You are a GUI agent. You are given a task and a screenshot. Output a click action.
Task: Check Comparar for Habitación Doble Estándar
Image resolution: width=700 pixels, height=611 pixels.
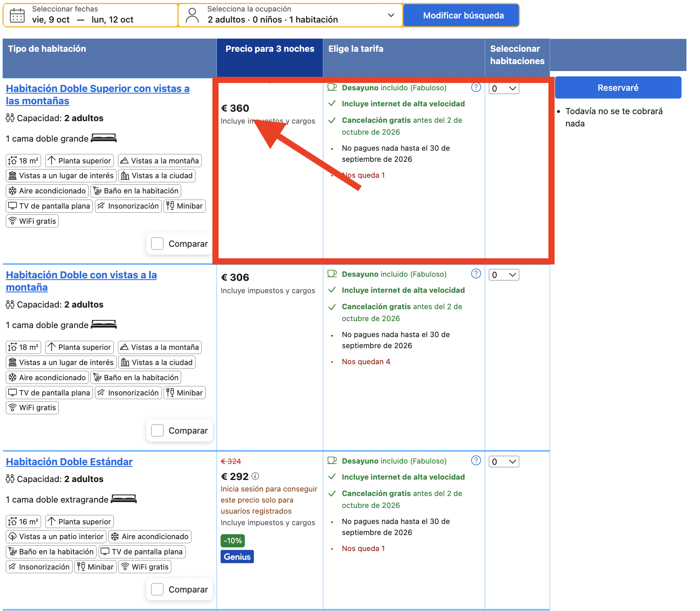[x=157, y=589]
